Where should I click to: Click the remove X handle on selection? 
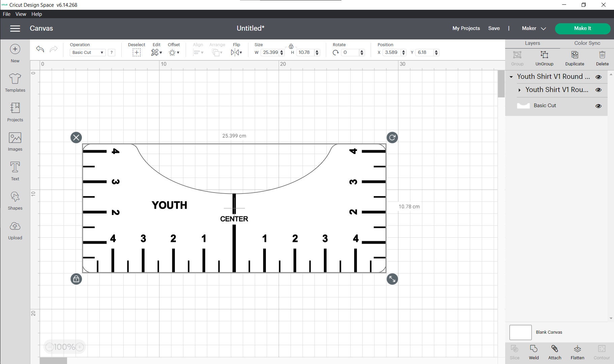click(76, 138)
